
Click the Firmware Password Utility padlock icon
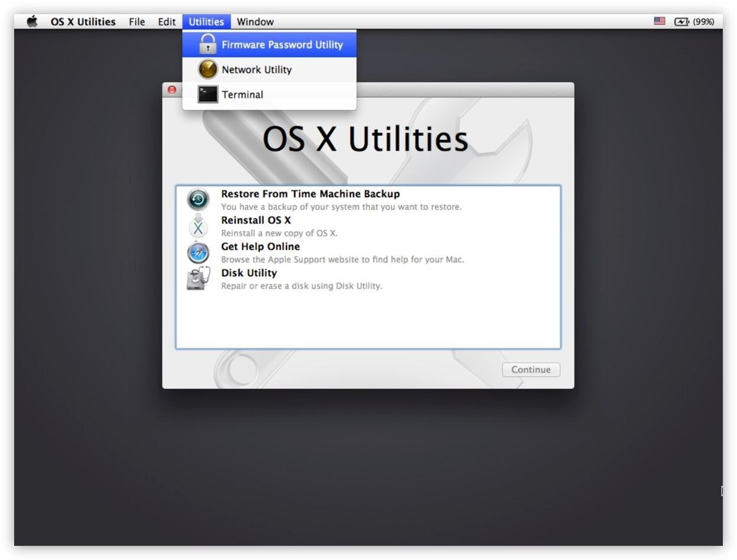pyautogui.click(x=207, y=44)
